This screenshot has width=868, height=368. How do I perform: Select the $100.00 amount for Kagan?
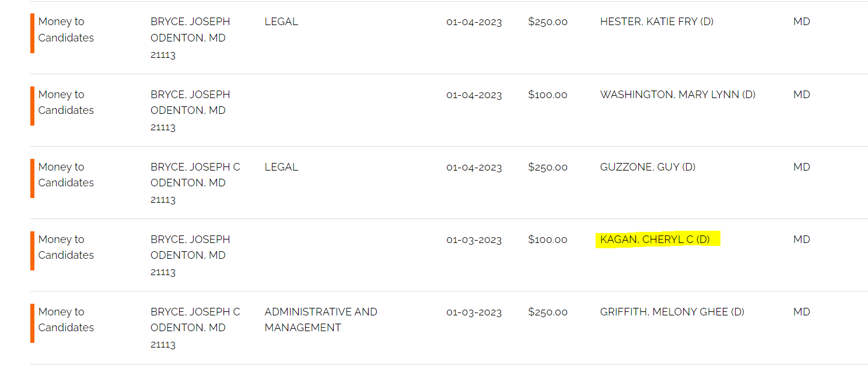547,239
